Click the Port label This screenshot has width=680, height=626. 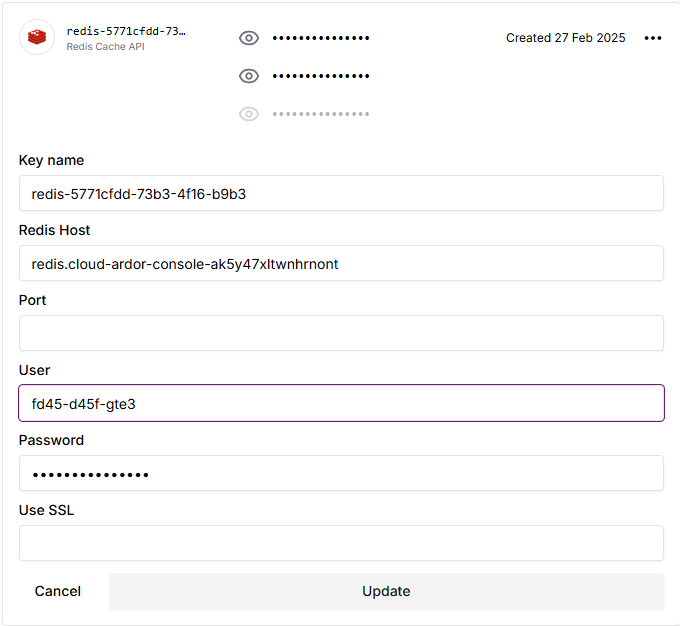(32, 300)
